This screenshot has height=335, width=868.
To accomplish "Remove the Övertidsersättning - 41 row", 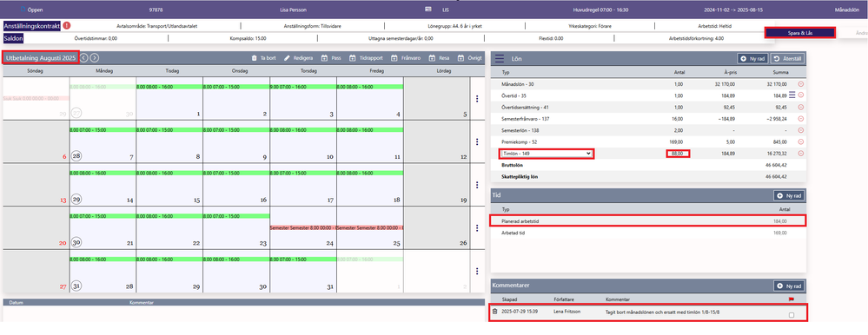I will [x=800, y=107].
